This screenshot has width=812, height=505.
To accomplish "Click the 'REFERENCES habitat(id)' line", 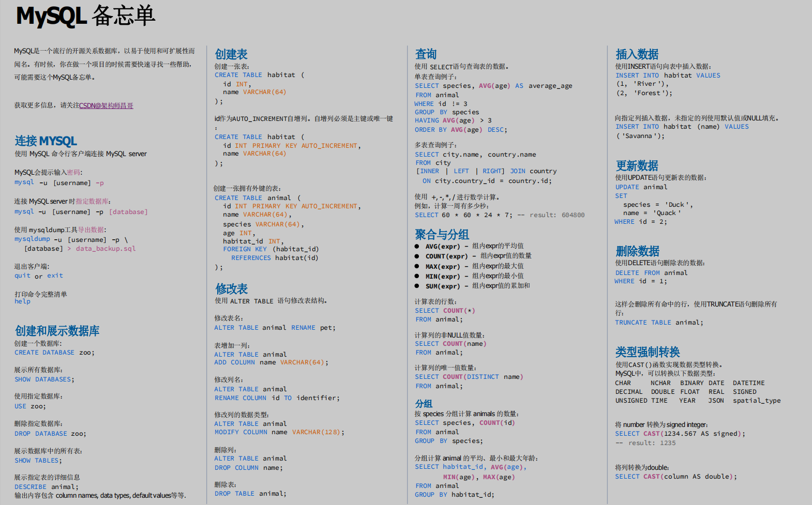I will [x=275, y=258].
